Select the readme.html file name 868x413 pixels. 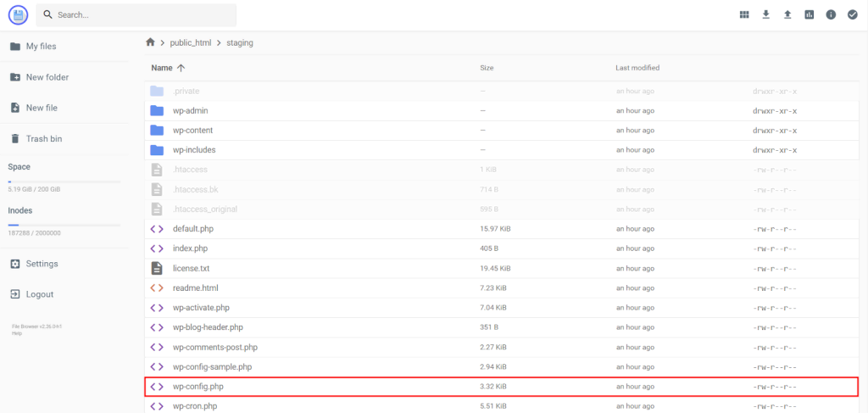pyautogui.click(x=196, y=287)
